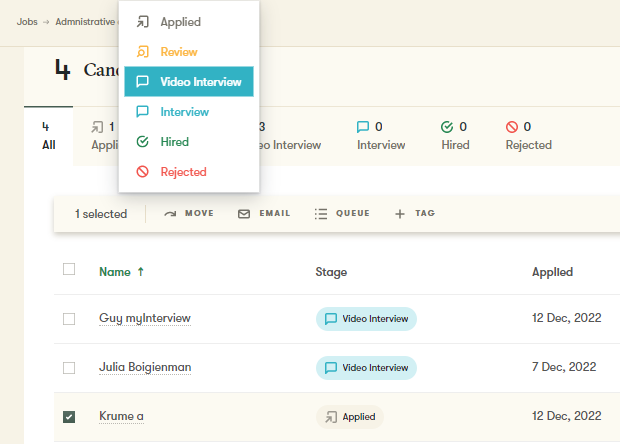
Task: Click the Tag plus icon
Action: click(400, 213)
